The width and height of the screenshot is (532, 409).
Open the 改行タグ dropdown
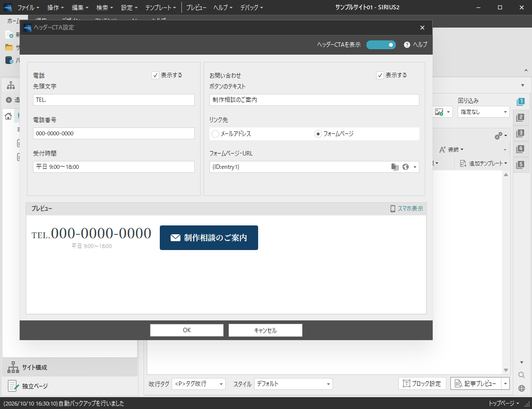click(199, 384)
